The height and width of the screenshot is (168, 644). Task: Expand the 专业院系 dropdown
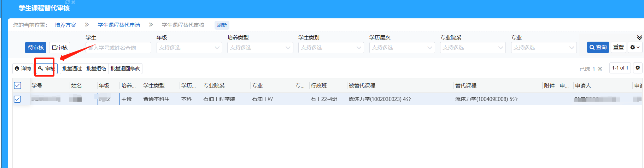pyautogui.click(x=473, y=48)
